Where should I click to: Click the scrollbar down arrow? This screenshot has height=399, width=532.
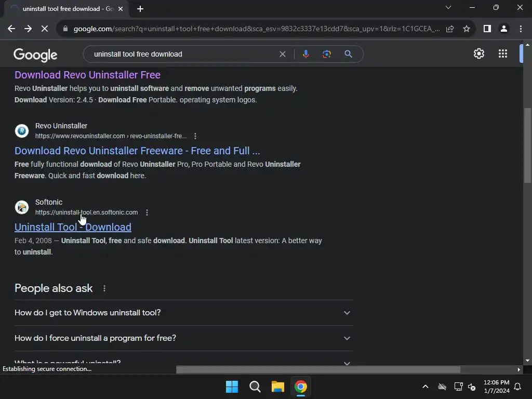(527, 361)
